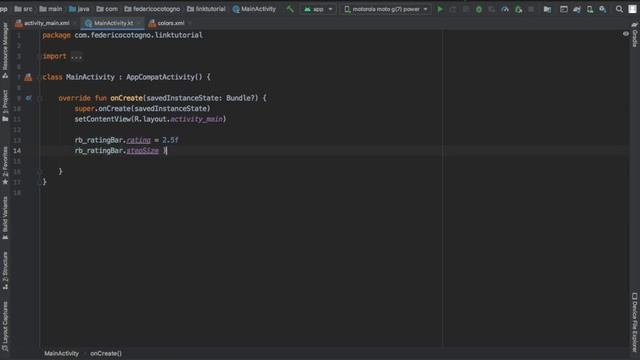Click Search Everywhere magnifier icon
This screenshot has height=360, width=640.
pos(619,9)
